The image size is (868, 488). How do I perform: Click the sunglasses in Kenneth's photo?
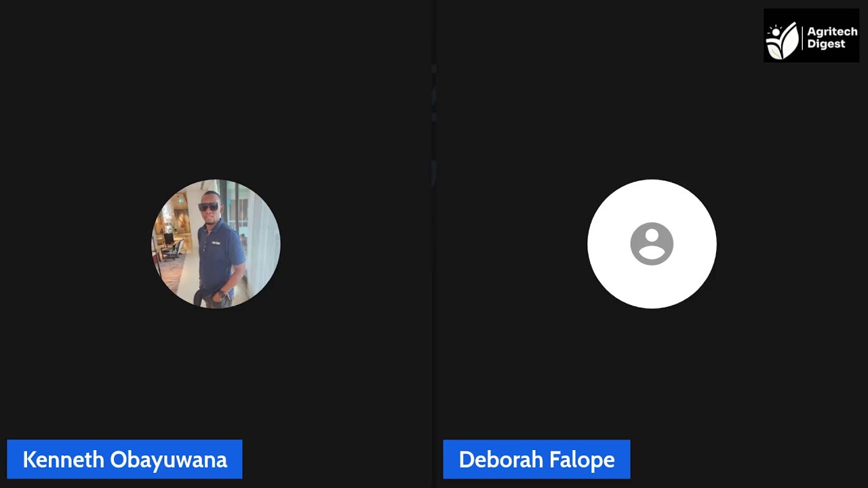point(208,207)
